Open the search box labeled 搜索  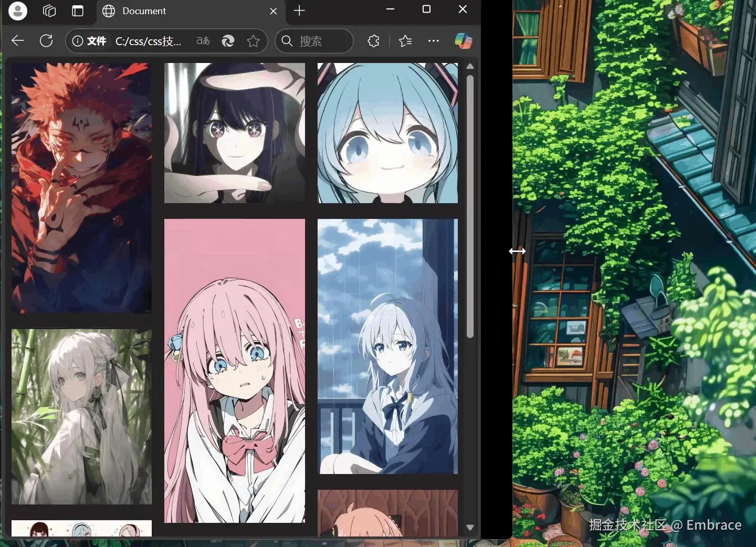pyautogui.click(x=314, y=41)
